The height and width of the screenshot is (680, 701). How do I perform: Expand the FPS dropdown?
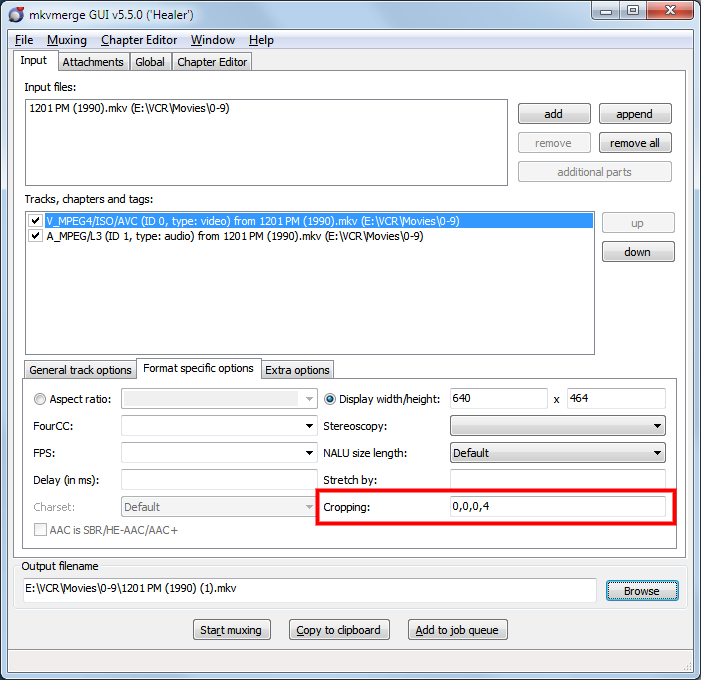coord(309,453)
